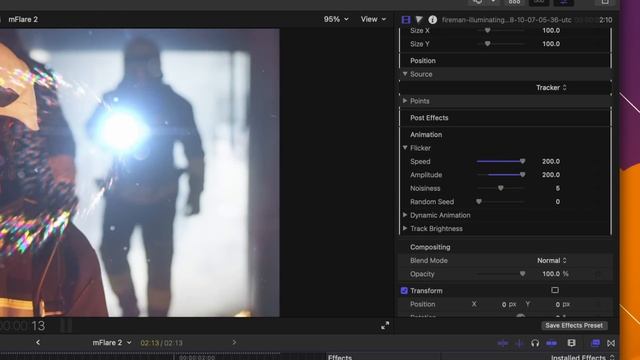Collapse the Source section
The width and height of the screenshot is (640, 360).
405,74
